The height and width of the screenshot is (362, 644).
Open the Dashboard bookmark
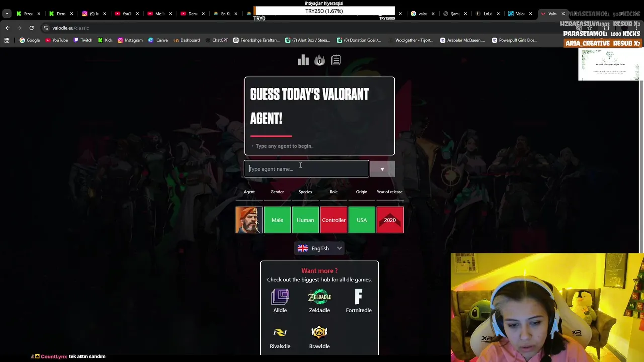tap(186, 40)
